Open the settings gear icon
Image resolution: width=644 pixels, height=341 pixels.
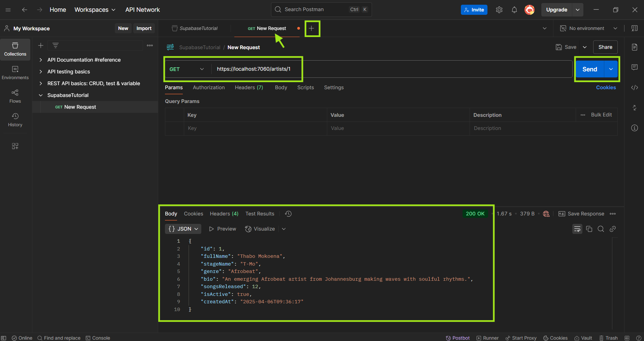click(499, 10)
